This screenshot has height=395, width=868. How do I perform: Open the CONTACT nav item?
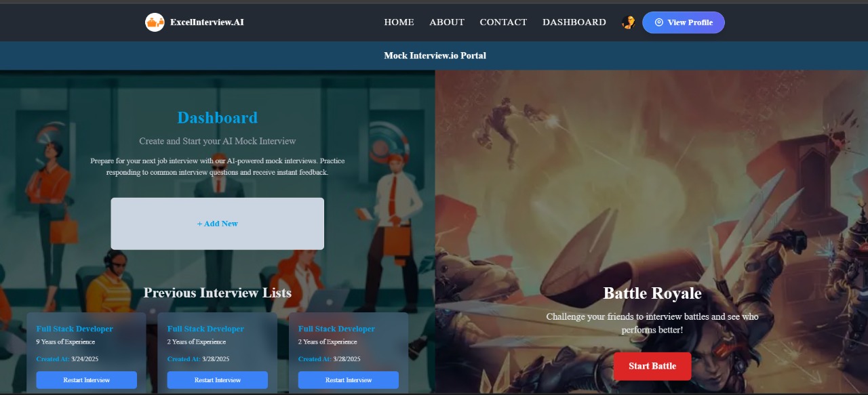point(503,22)
